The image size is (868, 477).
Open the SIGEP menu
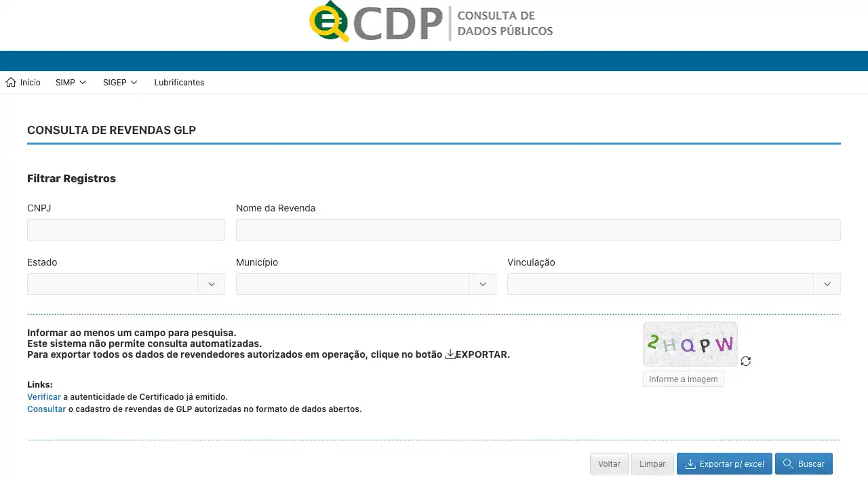click(120, 83)
